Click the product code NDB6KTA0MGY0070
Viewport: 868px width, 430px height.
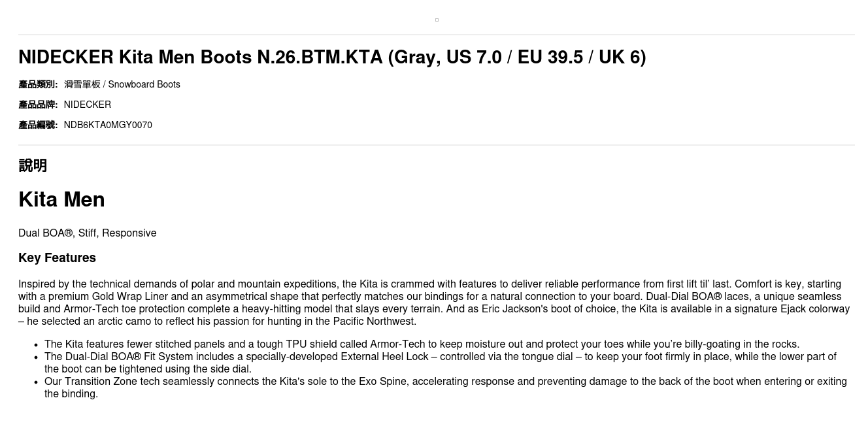click(x=108, y=125)
